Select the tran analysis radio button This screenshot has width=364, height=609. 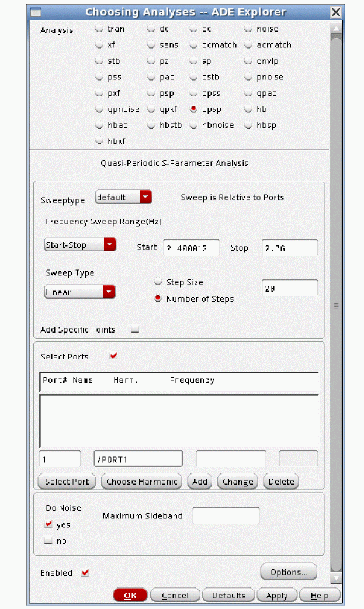click(x=99, y=29)
